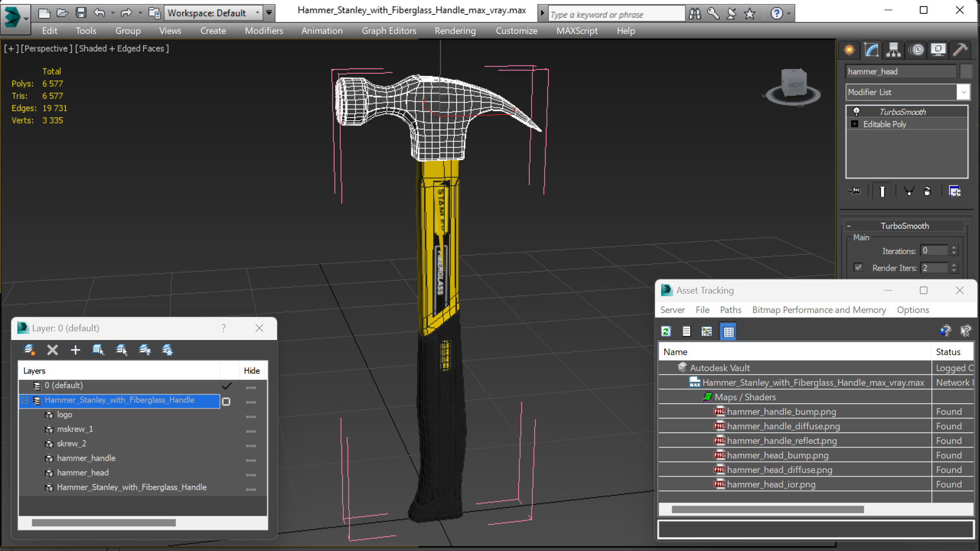The width and height of the screenshot is (980, 551).
Task: Toggle the Render Iters checkbox
Action: pos(858,268)
